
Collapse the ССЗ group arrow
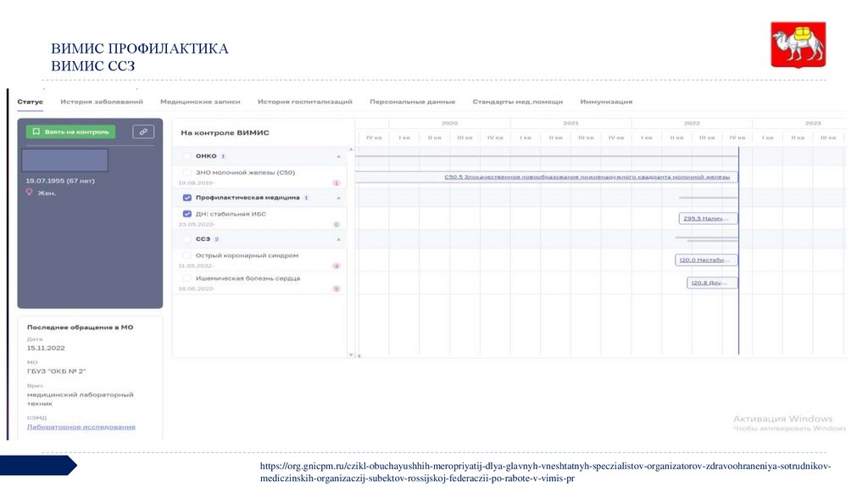coord(339,239)
